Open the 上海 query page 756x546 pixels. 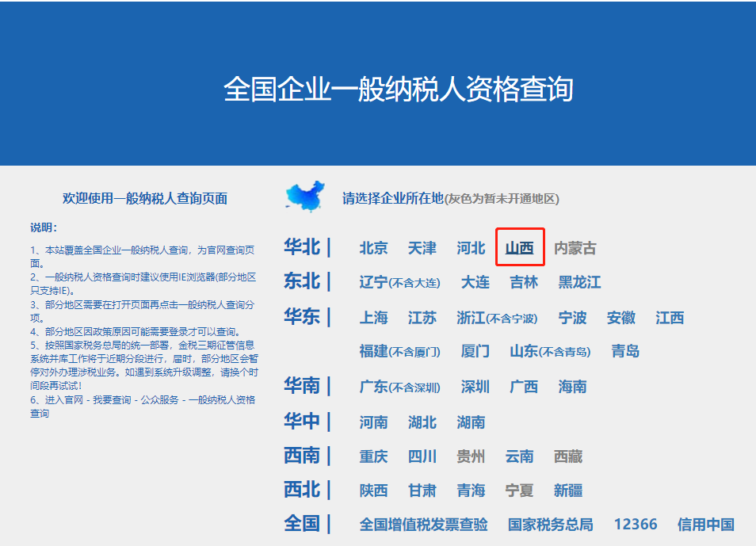tap(374, 317)
